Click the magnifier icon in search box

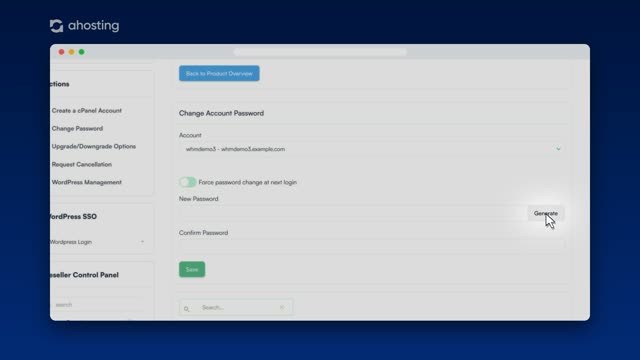coord(187,309)
